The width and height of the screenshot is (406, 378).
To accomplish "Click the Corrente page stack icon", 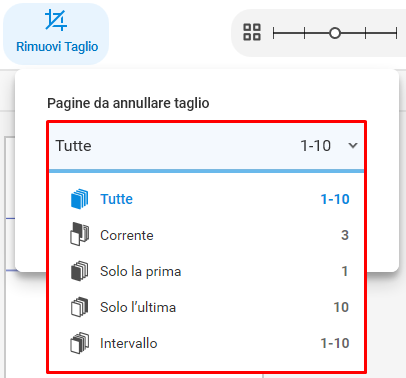I will (x=80, y=235).
